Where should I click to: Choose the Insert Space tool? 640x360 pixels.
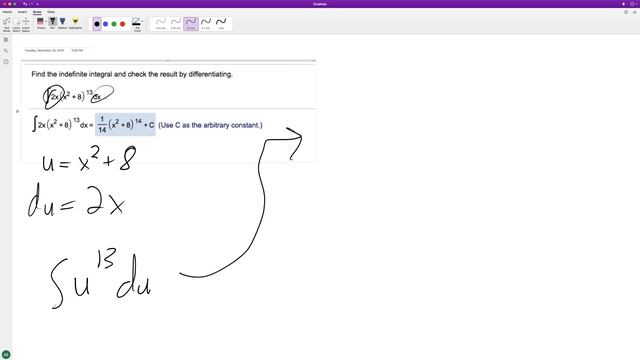pyautogui.click(x=26, y=24)
